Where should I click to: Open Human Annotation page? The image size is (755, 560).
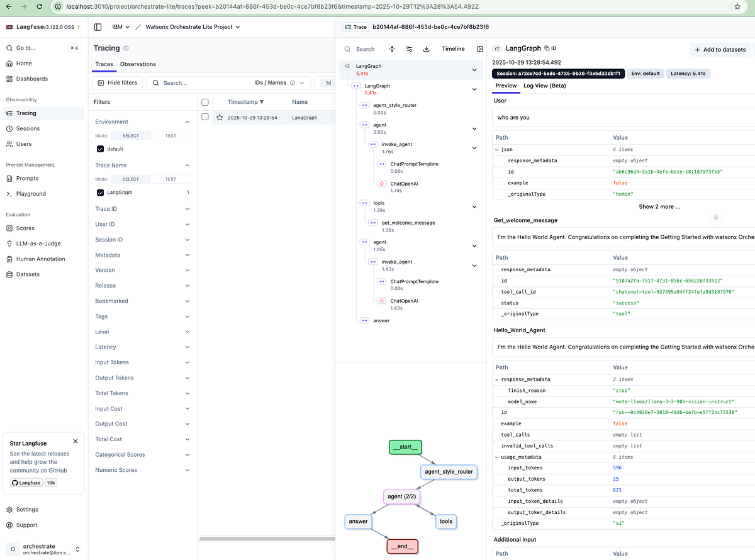40,259
